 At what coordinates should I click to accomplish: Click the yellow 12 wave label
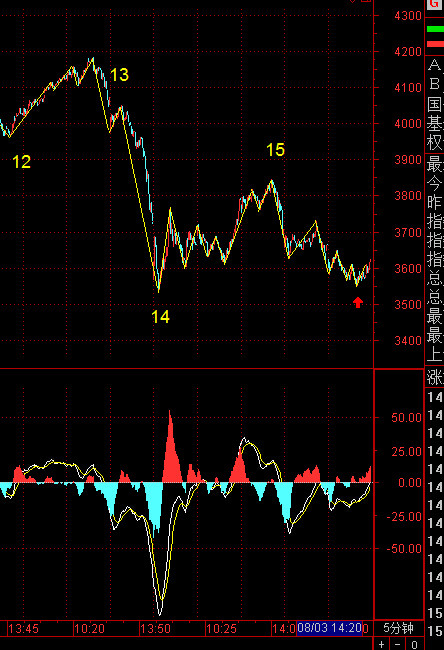22,162
